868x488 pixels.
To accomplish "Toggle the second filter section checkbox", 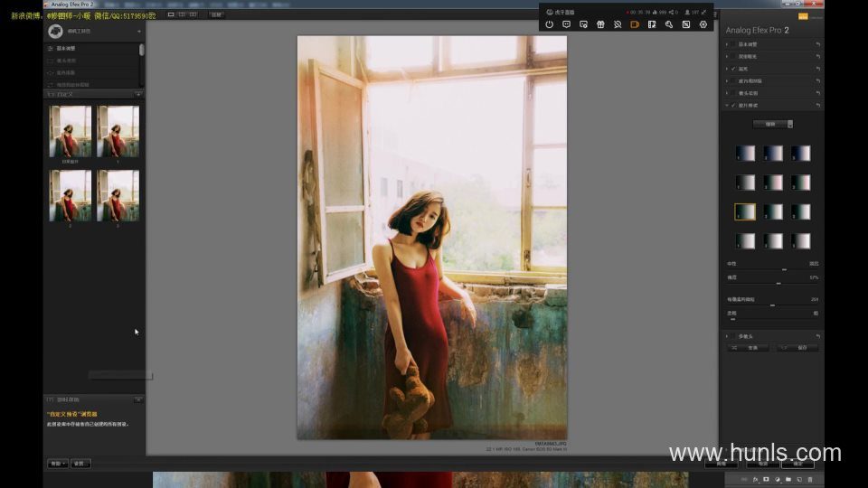I will coord(733,56).
